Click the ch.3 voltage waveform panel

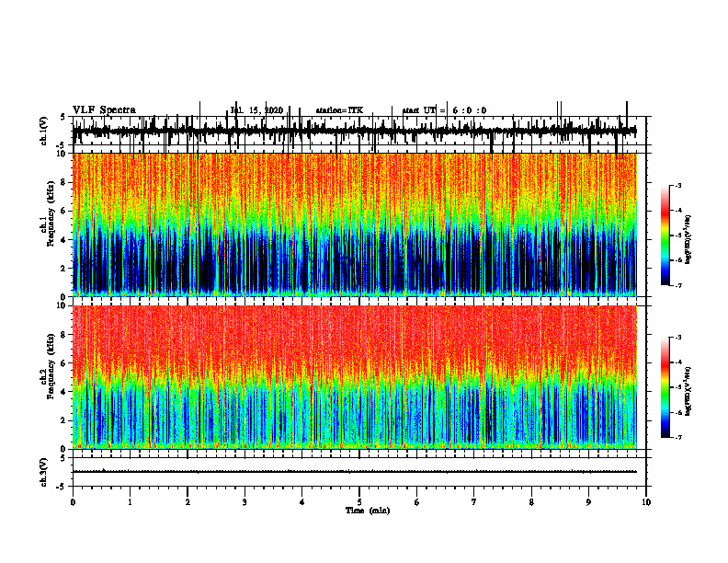pyautogui.click(x=359, y=472)
